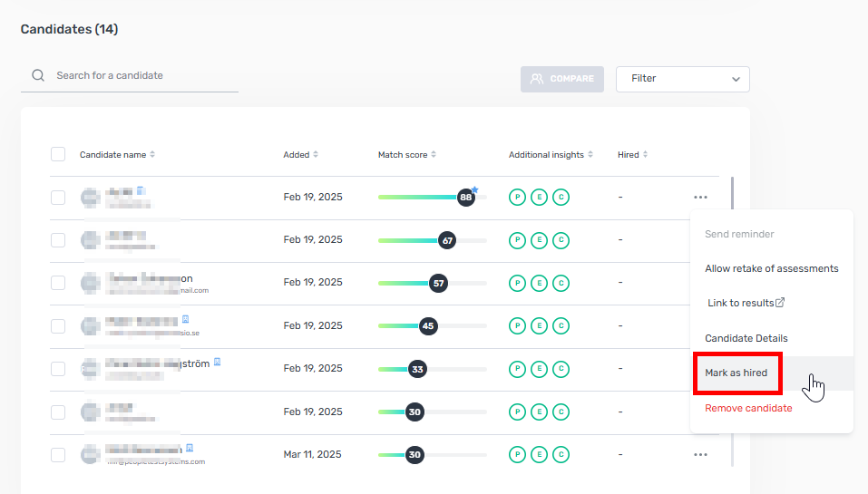Click the search magnifier icon

tap(38, 76)
